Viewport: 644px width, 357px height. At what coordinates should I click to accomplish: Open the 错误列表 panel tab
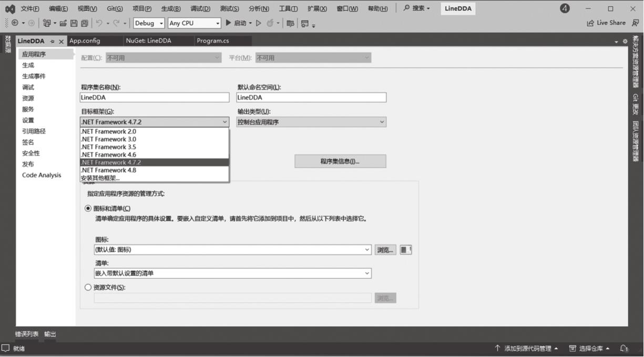pyautogui.click(x=27, y=334)
